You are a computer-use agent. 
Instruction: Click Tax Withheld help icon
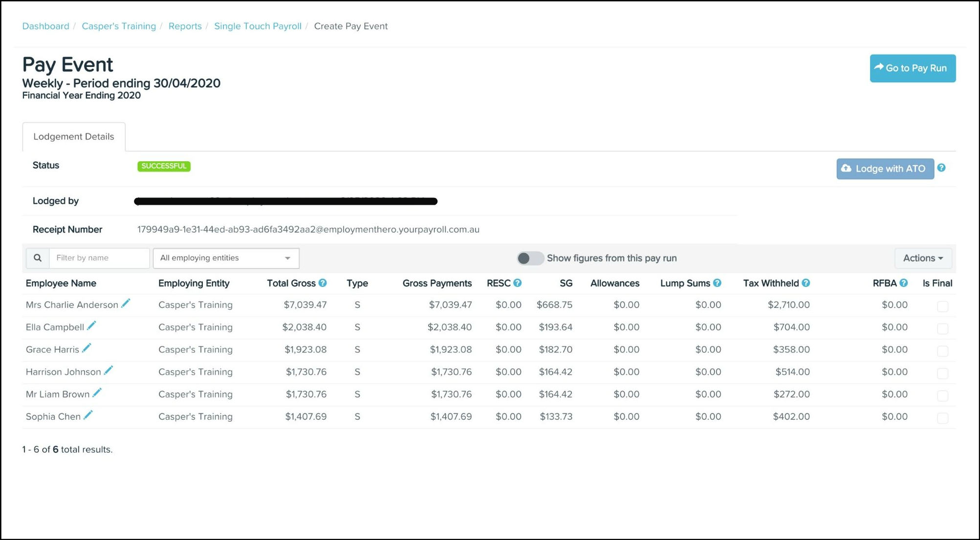click(x=806, y=283)
